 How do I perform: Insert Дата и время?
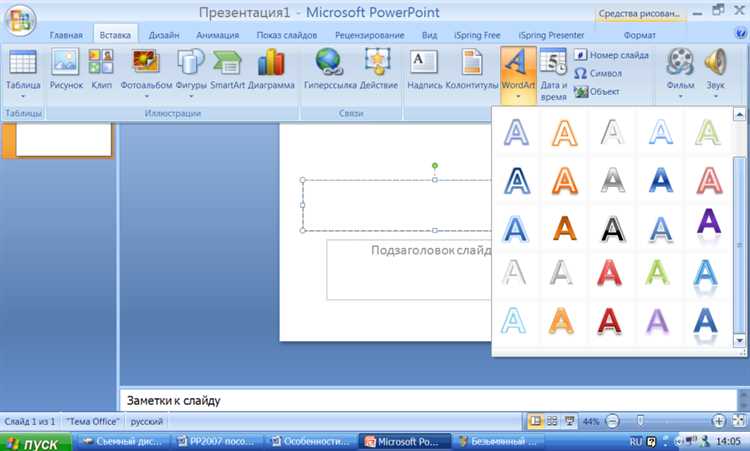[553, 75]
